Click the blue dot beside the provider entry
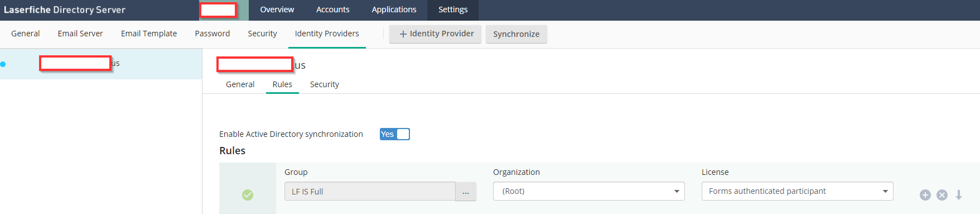This screenshot has width=980, height=214. 3,64
